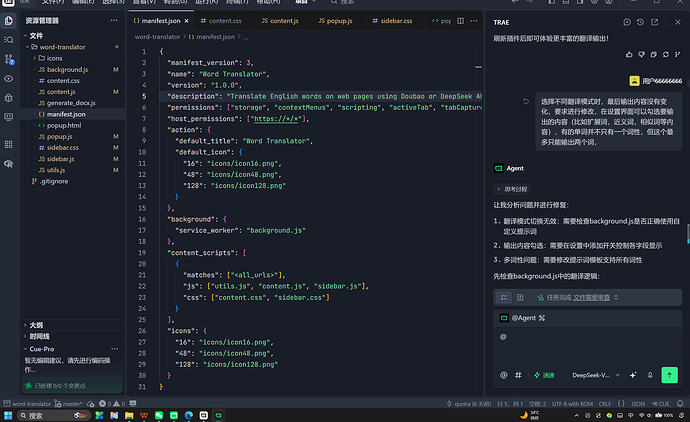Screen dimensions: 690x422
Task: Open explorer more actions ellipsis
Action: coord(114,21)
